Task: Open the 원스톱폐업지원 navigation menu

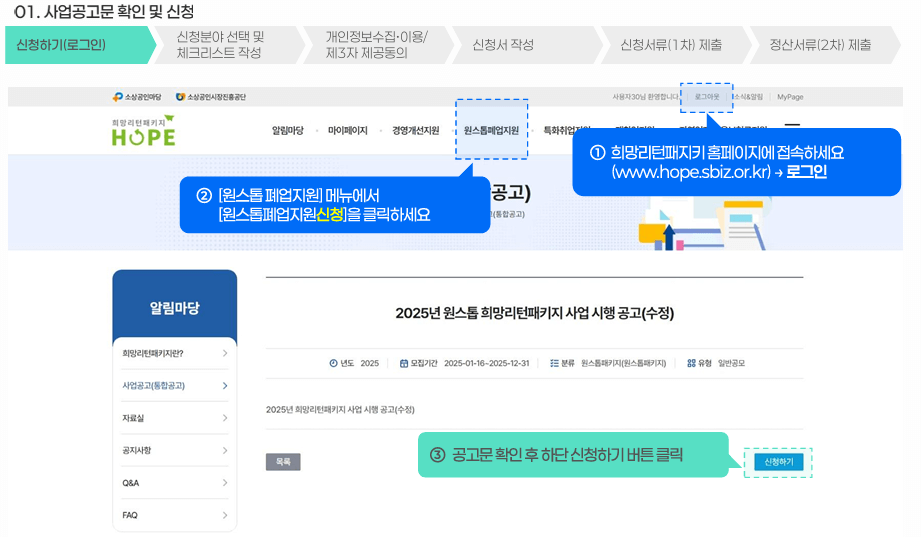Action: [x=491, y=130]
